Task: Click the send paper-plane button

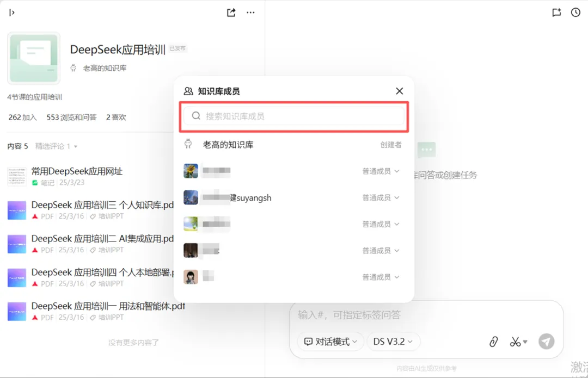Action: coord(547,341)
